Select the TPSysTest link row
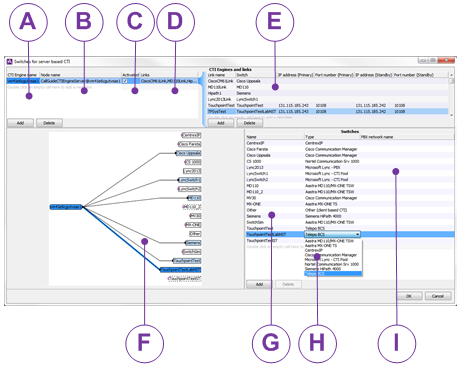Viewport: 461px width, 366px height. pyautogui.click(x=328, y=111)
